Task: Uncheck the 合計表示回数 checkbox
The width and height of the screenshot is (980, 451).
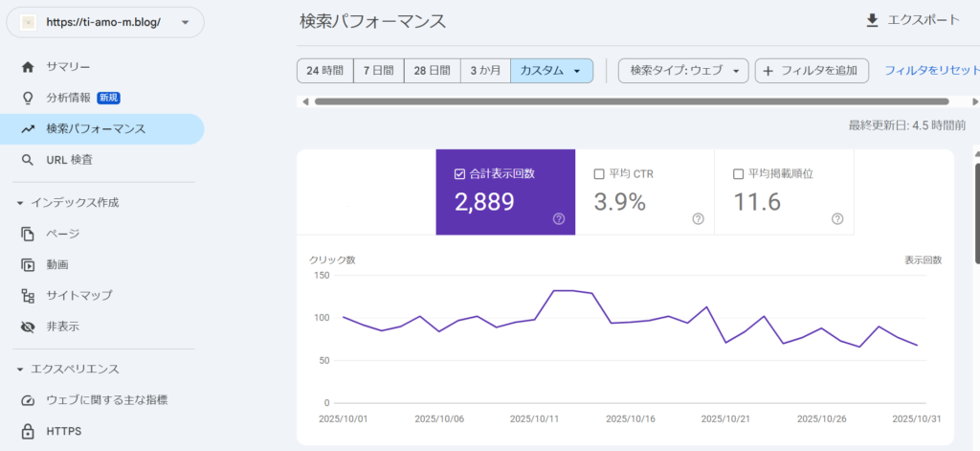Action: pos(459,174)
